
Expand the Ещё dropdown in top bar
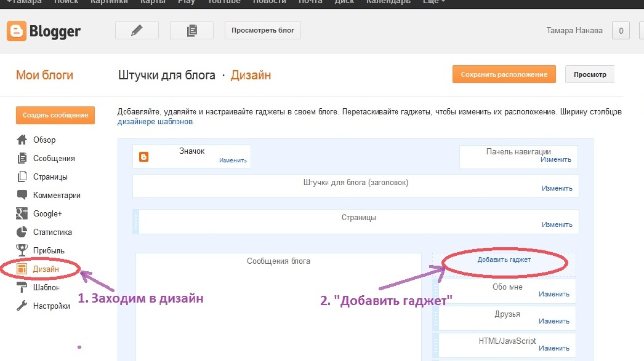click(x=433, y=2)
